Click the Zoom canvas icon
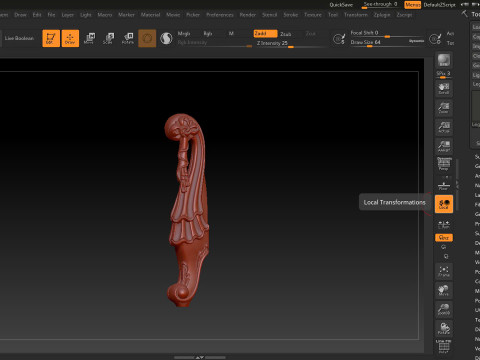 444,108
